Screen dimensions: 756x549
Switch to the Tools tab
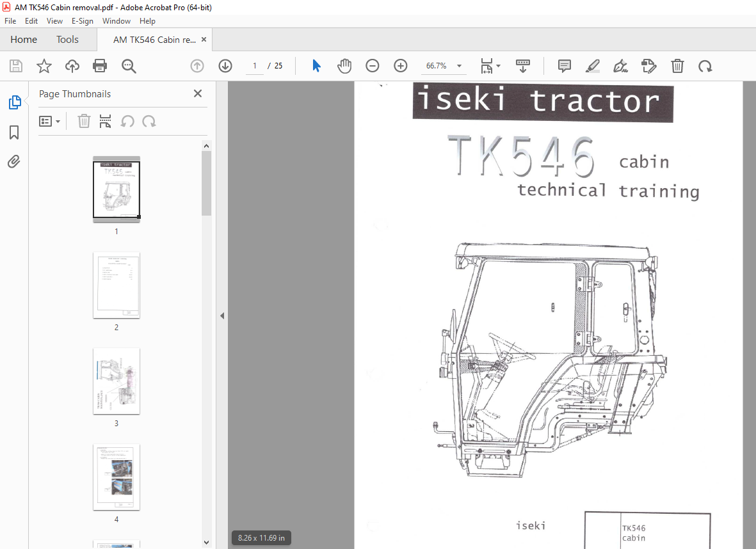tap(67, 40)
